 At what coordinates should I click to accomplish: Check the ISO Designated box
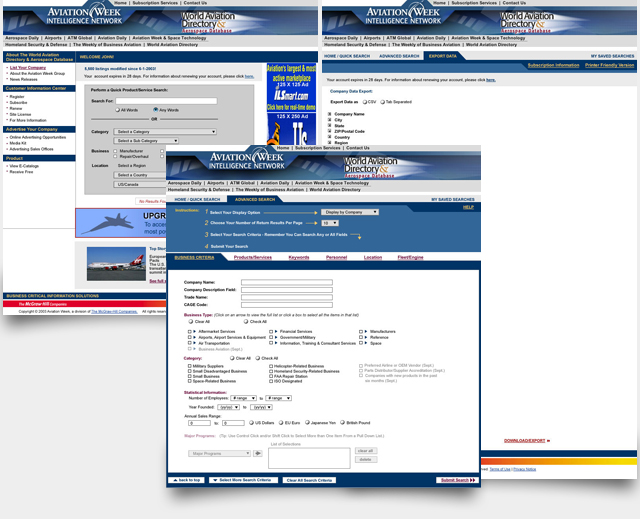tap(271, 381)
